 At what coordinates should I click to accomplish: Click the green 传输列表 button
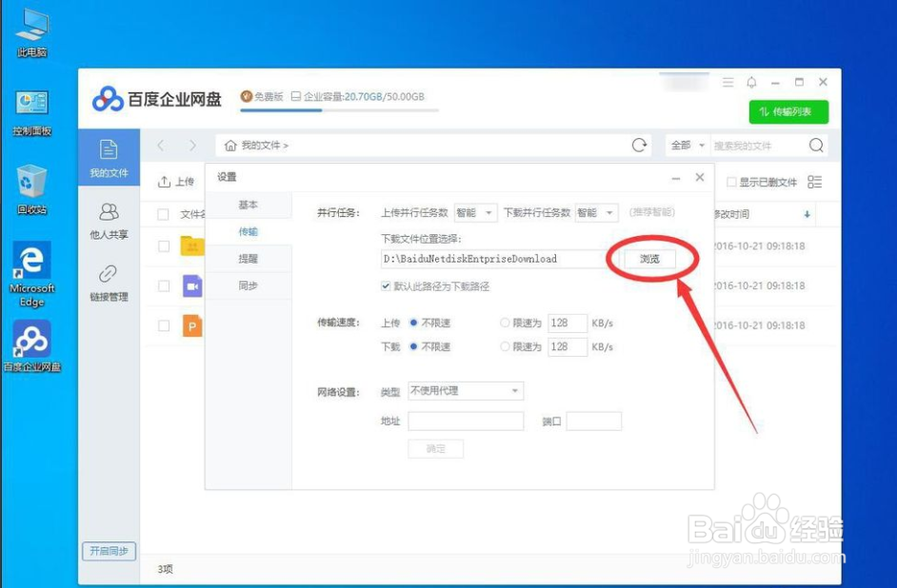[788, 111]
